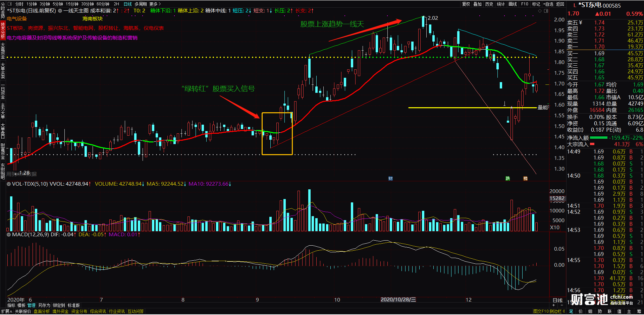
Task: Toggle the panel layout icon beside 分时
Action: (x=9, y=4)
